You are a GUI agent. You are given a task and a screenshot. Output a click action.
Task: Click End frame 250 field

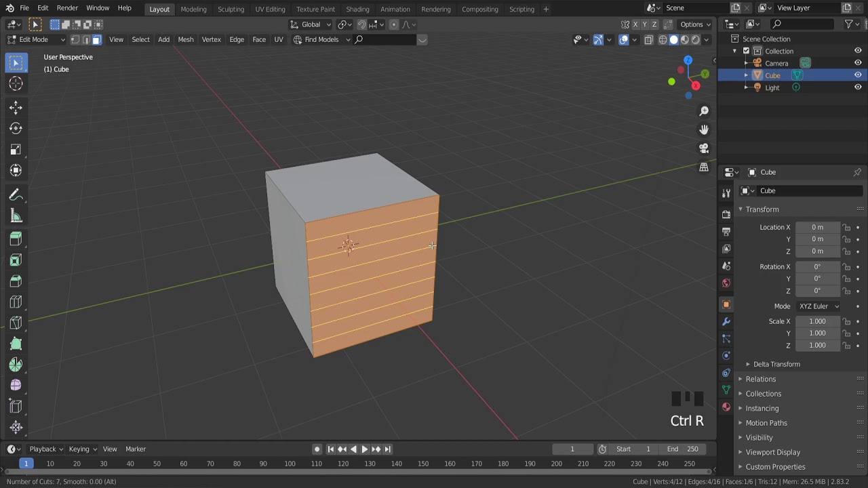coord(684,449)
